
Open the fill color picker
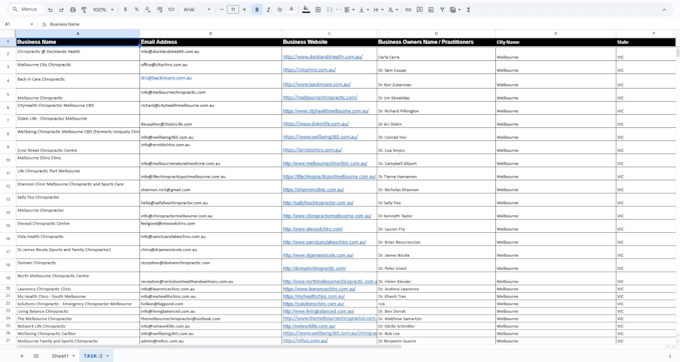pos(306,10)
